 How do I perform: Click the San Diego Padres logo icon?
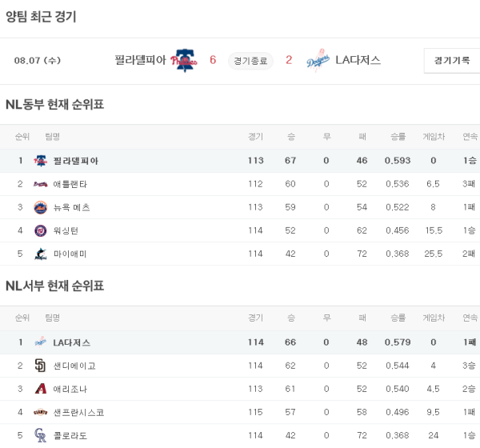(40, 366)
